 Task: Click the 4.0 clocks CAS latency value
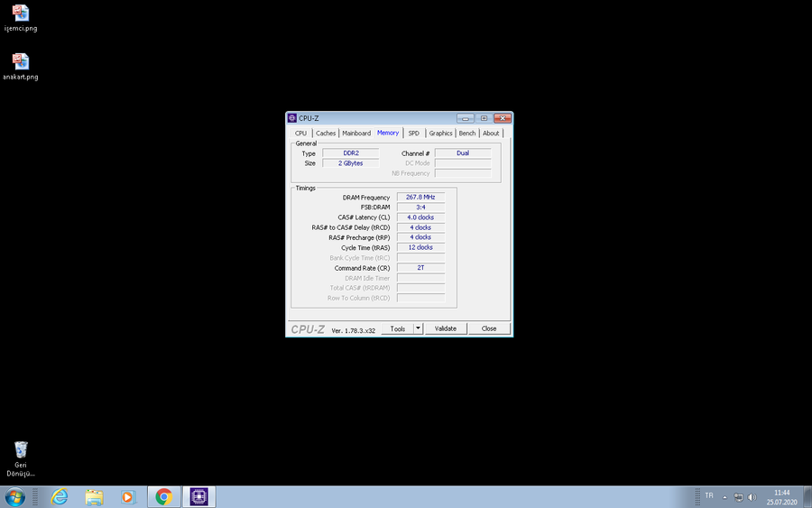click(420, 217)
